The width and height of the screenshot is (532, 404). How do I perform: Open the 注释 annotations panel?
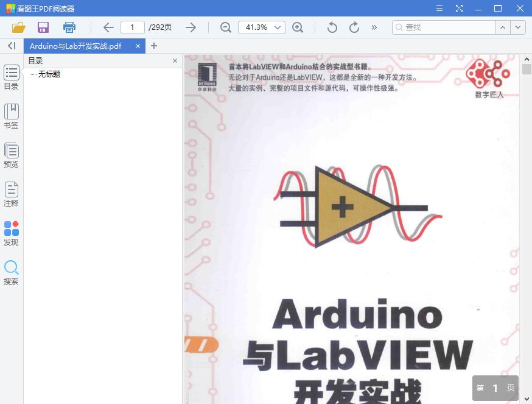[x=11, y=194]
